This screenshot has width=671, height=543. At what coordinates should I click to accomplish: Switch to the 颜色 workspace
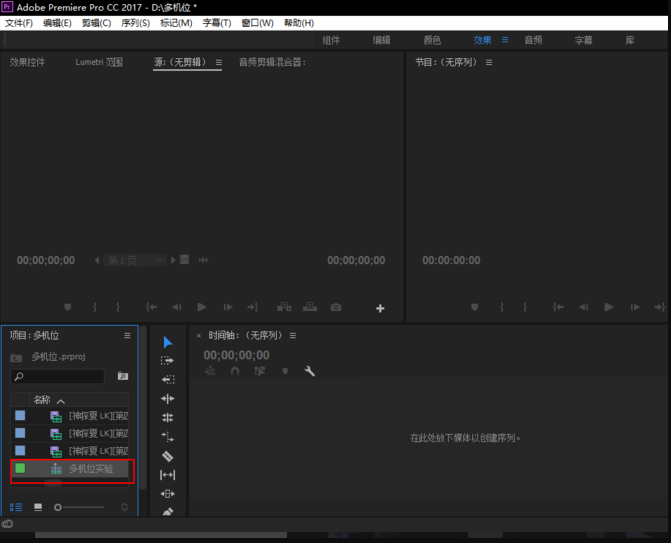point(432,40)
